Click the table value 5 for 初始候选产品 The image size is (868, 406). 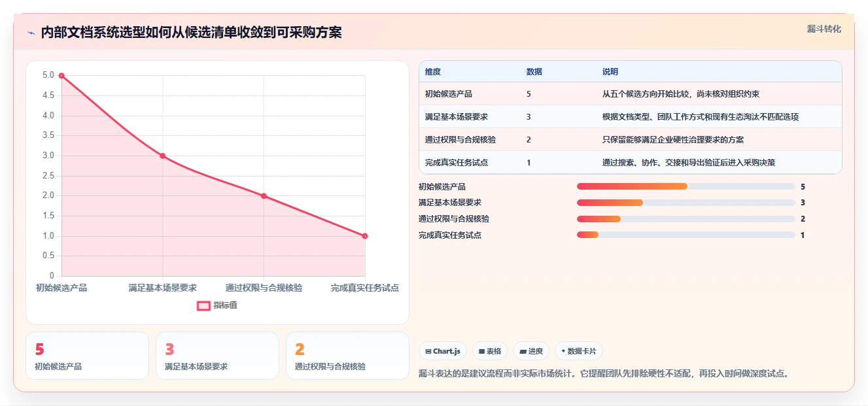coord(529,94)
